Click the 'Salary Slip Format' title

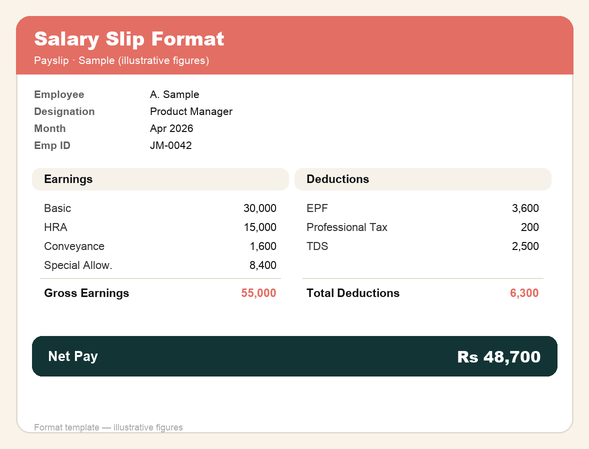click(x=129, y=39)
